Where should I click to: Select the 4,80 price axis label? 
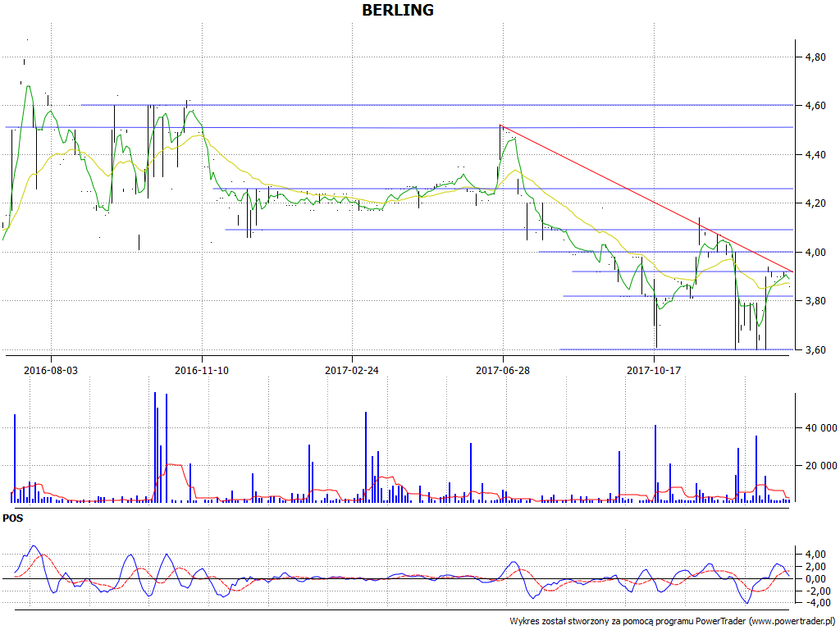click(x=815, y=57)
